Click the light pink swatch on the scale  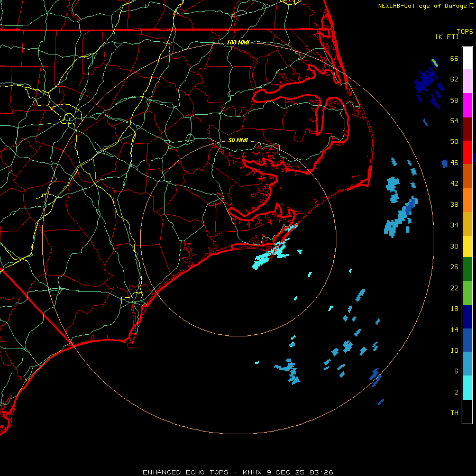pos(467,81)
